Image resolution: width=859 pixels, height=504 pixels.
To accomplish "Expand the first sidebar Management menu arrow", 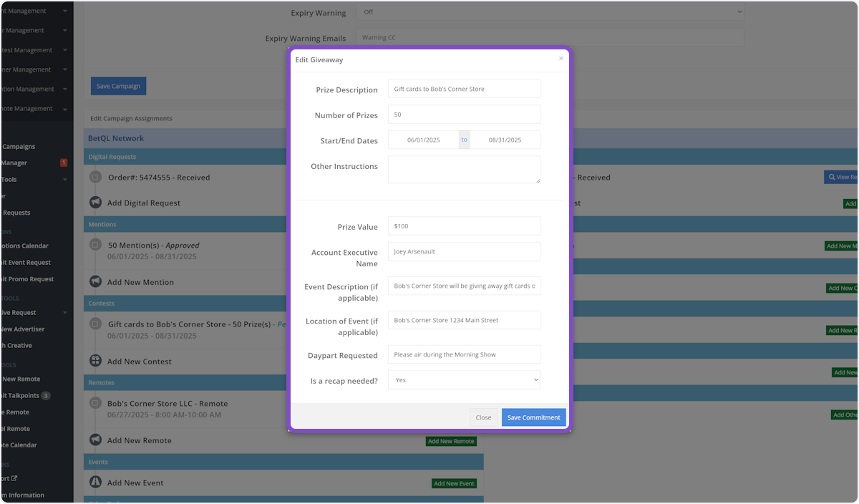I will pos(65,11).
